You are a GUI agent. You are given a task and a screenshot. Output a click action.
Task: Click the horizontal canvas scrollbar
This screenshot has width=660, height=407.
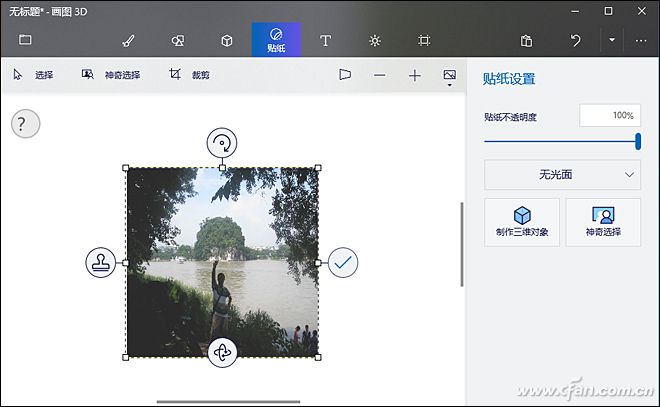pos(229,402)
